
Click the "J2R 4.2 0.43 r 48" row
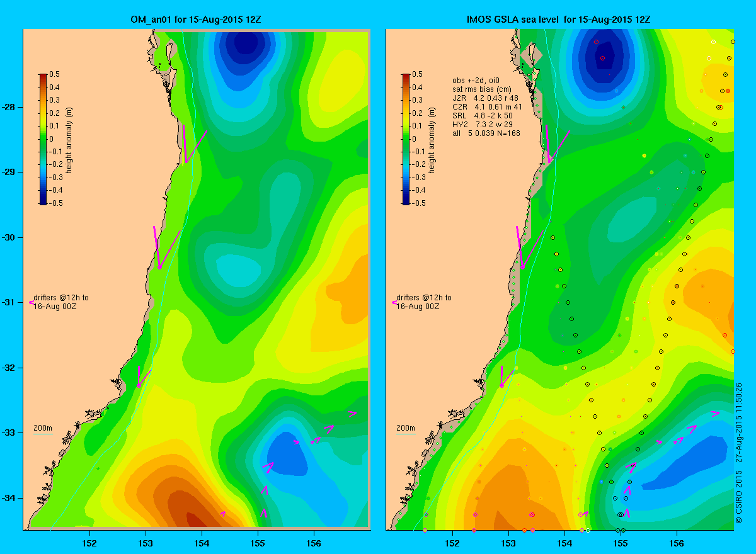[485, 98]
